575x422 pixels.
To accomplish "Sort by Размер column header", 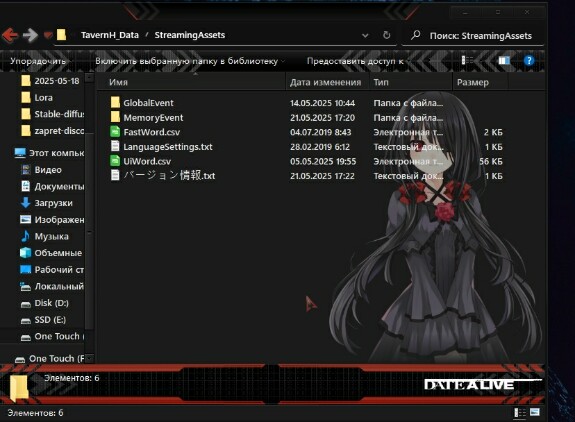I will pyautogui.click(x=480, y=82).
